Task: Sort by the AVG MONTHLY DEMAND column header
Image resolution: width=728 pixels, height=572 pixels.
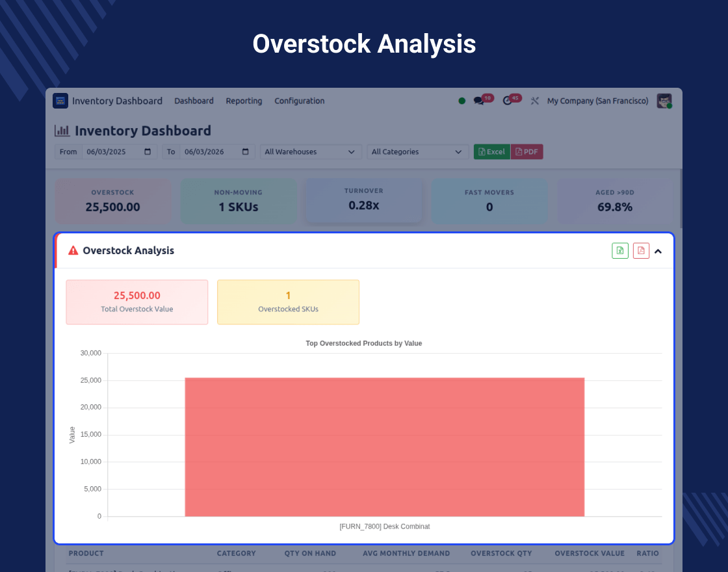Action: [x=406, y=553]
